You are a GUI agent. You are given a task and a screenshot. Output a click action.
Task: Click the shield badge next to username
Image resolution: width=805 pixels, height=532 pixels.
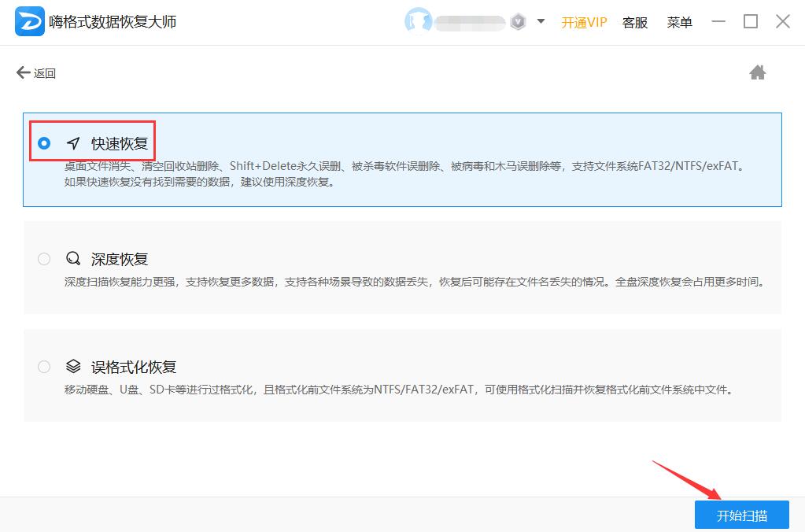coord(519,21)
